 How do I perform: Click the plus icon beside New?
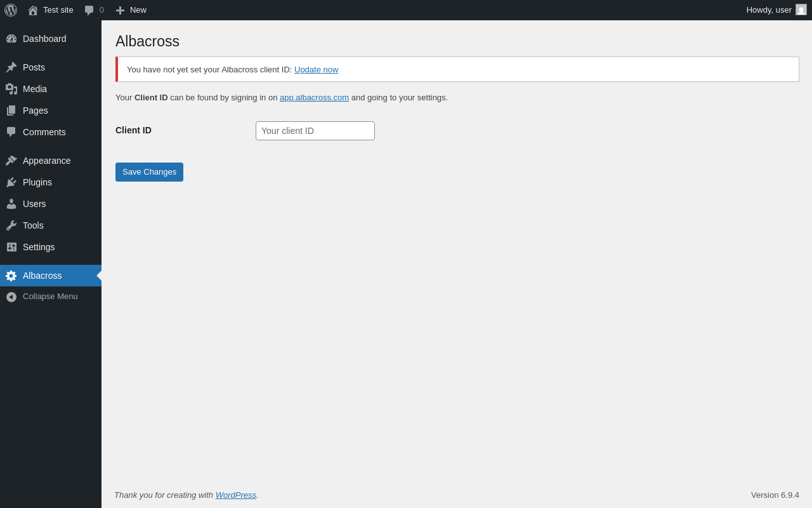tap(120, 10)
